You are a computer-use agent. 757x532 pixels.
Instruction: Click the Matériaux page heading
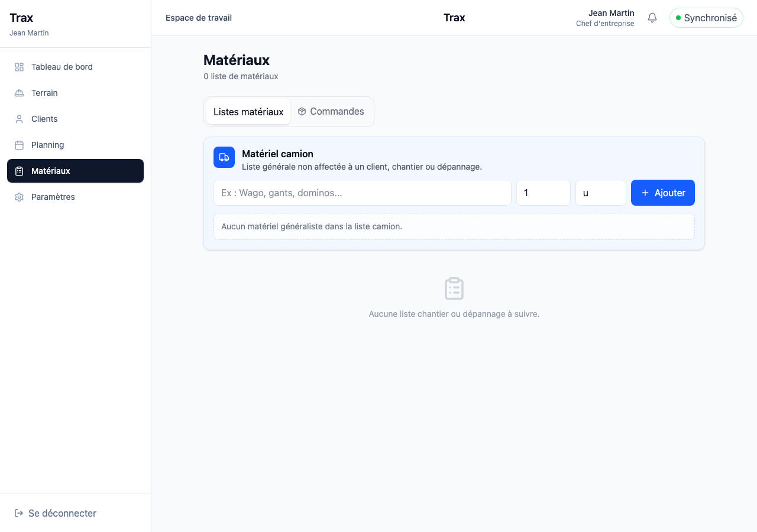237,60
